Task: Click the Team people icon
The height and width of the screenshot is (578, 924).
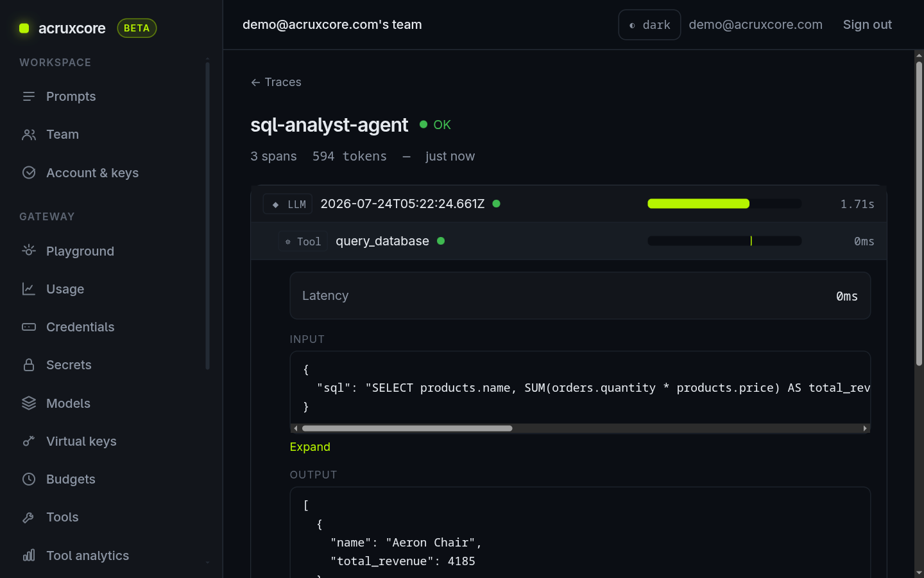Action: click(x=29, y=134)
